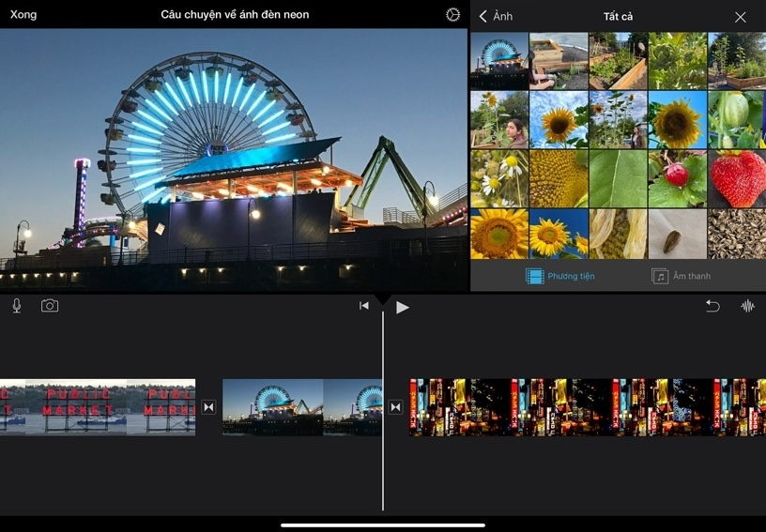Choose the strawberry photo thumbnail
Image resolution: width=766 pixels, height=532 pixels.
pyautogui.click(x=736, y=178)
